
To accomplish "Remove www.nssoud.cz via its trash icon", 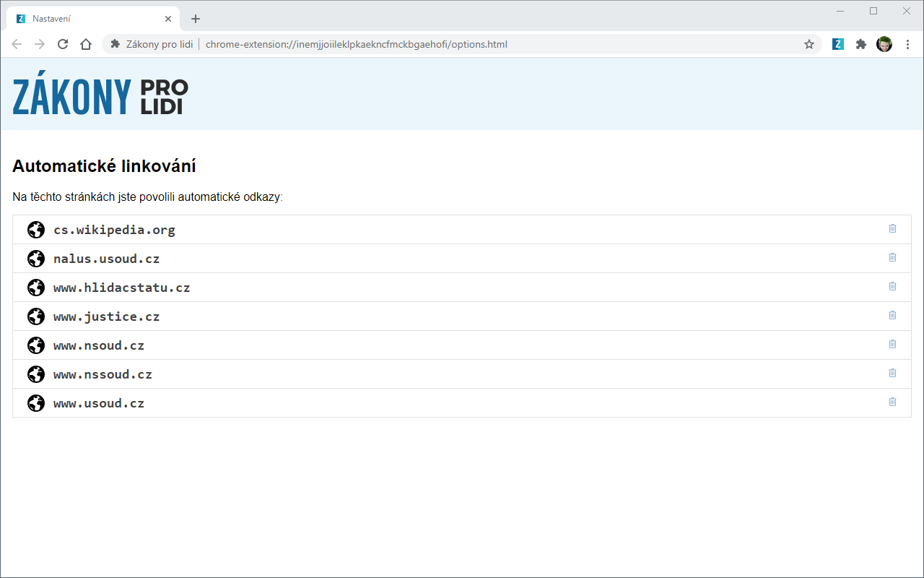I will [x=892, y=373].
